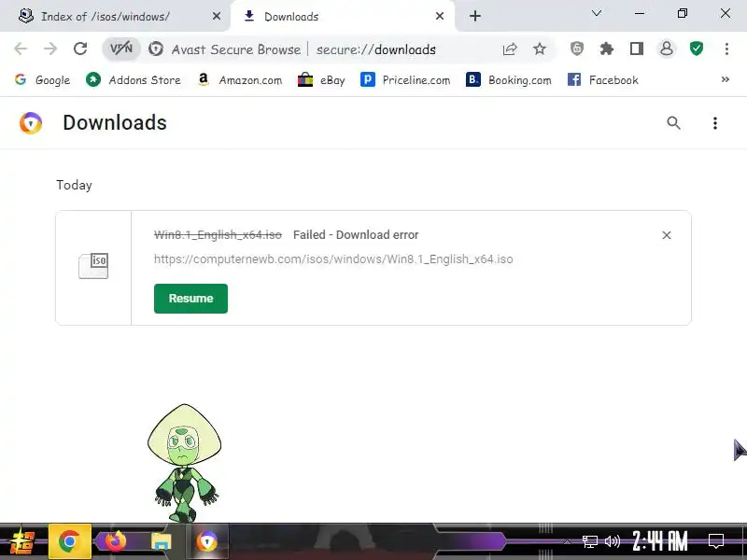The width and height of the screenshot is (747, 560).
Task: Launch Google Chrome from the taskbar
Action: 69,541
